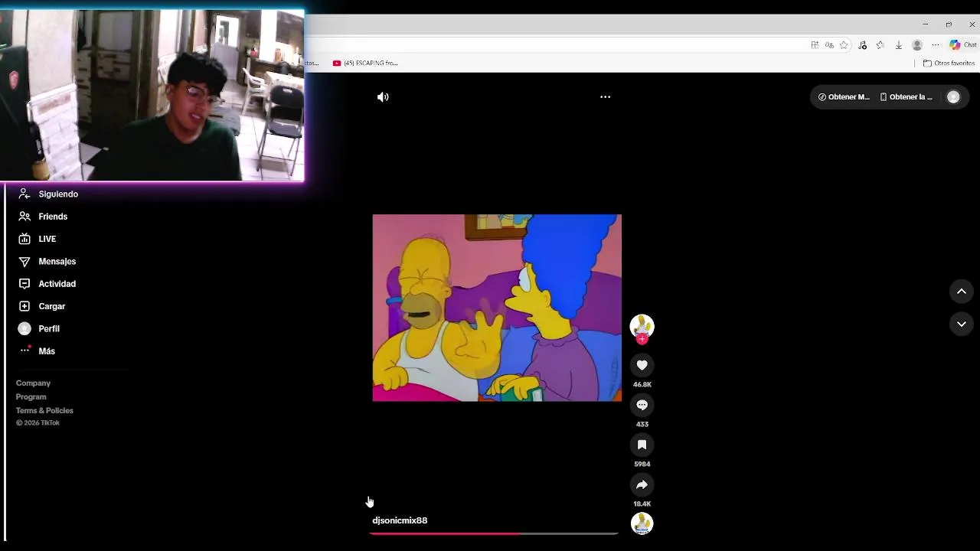Click Obtener la... app button
Screen dimensions: 980x551
[x=906, y=97]
